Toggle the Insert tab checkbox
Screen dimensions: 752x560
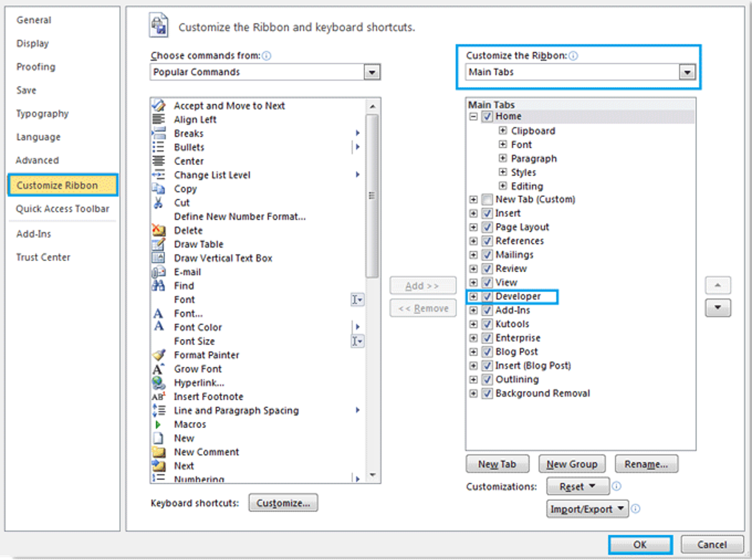click(487, 214)
